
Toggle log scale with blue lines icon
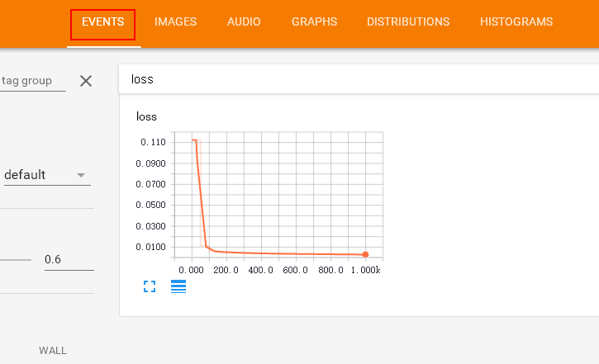coord(178,286)
